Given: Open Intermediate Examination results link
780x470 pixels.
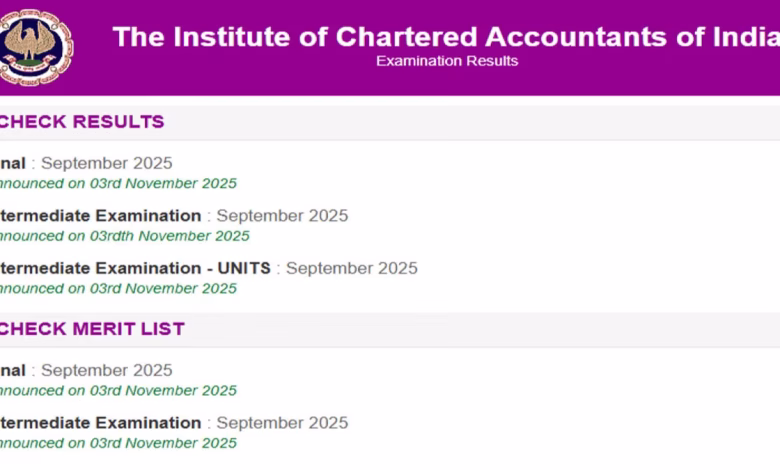Looking at the screenshot, I should tap(100, 215).
